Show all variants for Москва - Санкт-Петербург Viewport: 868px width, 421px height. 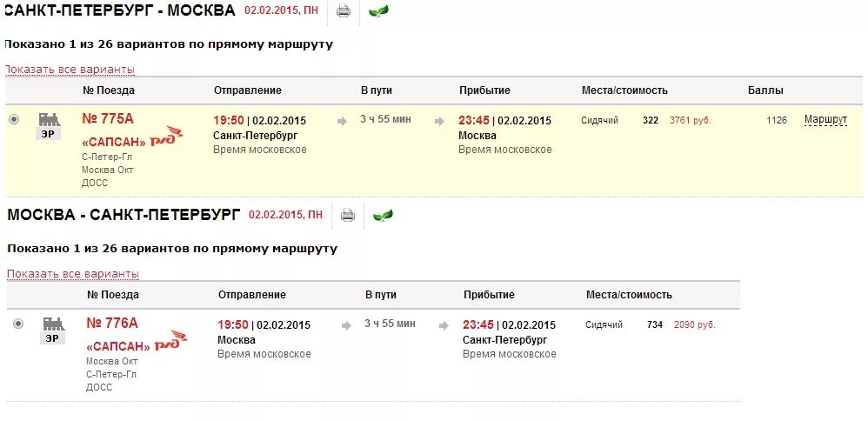[x=72, y=274]
